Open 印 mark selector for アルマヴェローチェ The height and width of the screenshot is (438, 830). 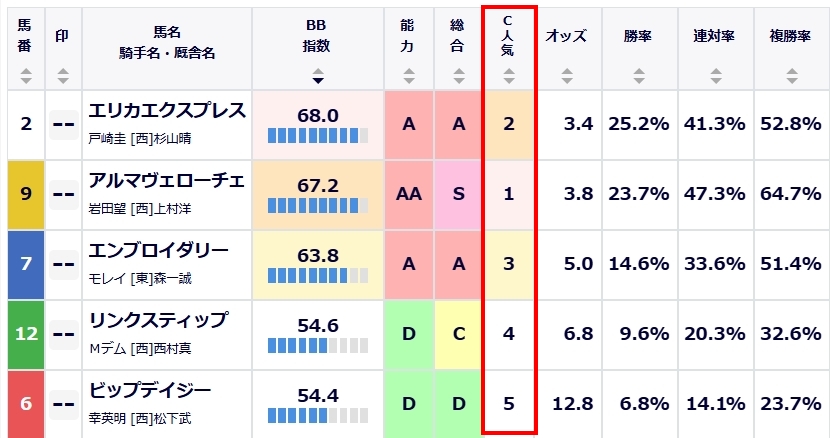click(64, 194)
